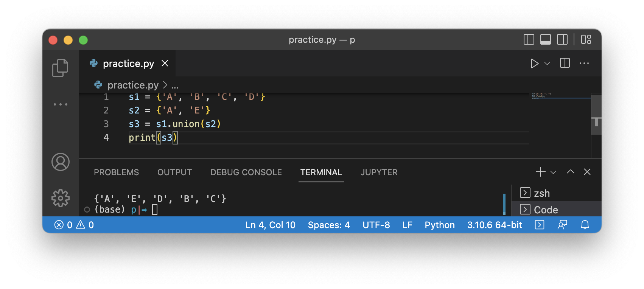Open the notifications bell in status bar
The width and height of the screenshot is (644, 289).
585,225
